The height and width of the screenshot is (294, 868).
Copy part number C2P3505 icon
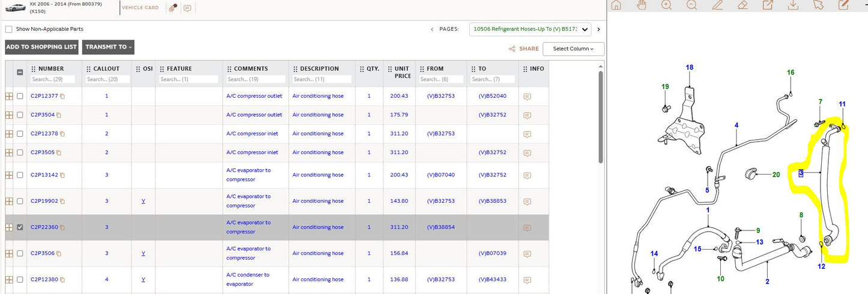pos(59,152)
